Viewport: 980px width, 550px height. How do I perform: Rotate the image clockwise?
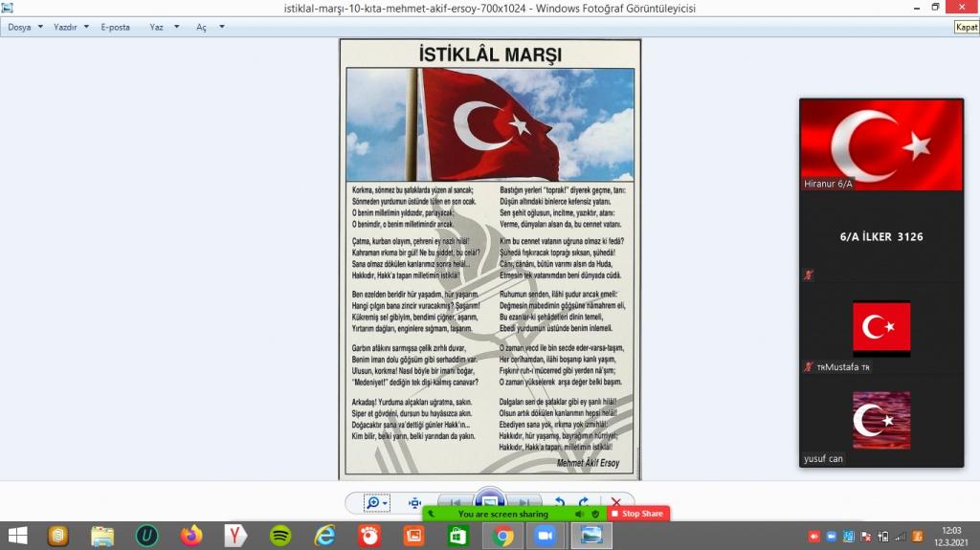coord(583,502)
